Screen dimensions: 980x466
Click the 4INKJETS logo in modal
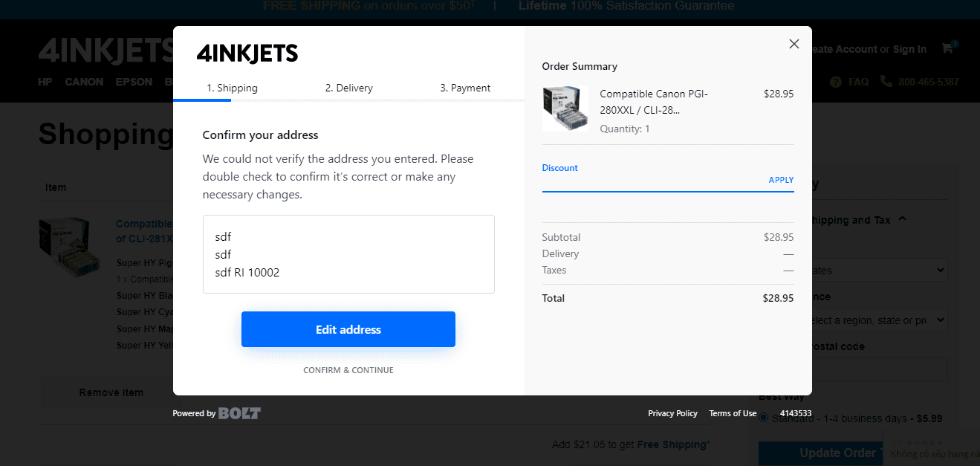pyautogui.click(x=247, y=53)
